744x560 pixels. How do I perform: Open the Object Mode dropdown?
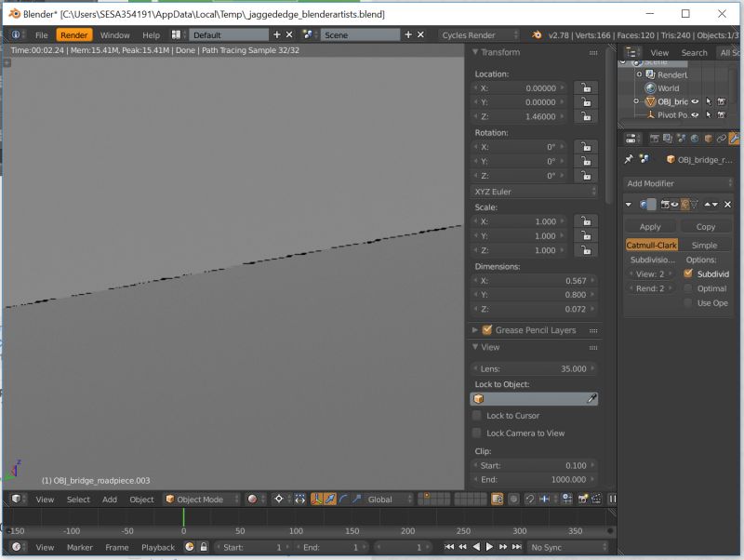point(200,500)
